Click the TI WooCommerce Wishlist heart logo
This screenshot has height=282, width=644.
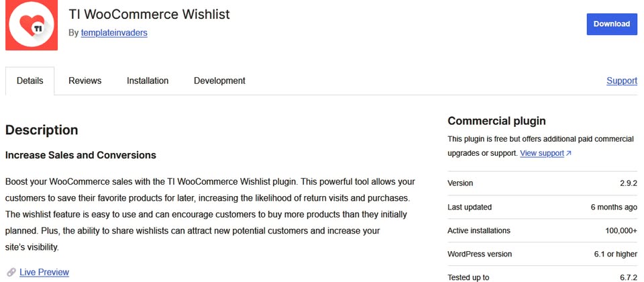point(32,25)
